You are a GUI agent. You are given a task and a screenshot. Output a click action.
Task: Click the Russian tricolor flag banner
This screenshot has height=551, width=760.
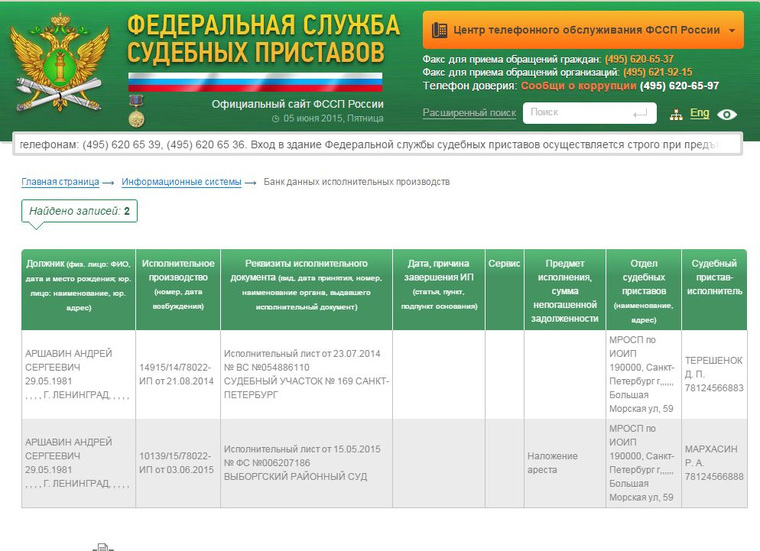tap(255, 82)
